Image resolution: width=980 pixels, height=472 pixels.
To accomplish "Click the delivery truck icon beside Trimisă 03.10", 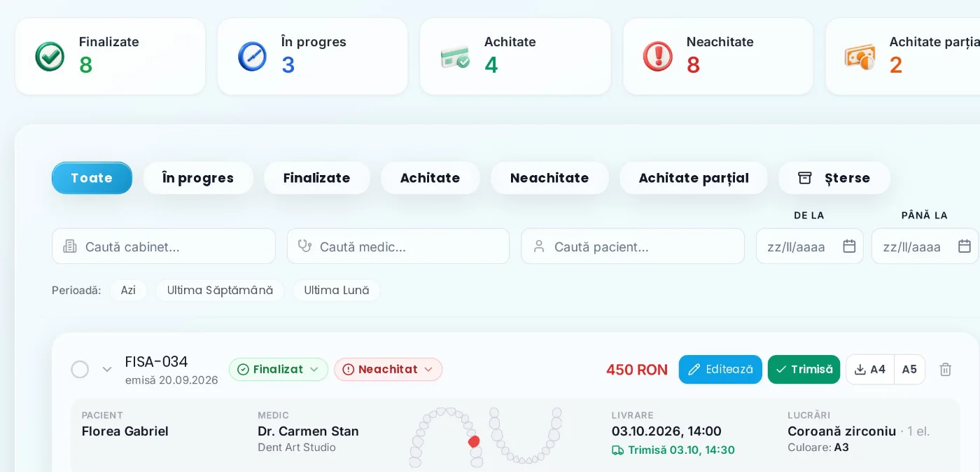I will [x=618, y=450].
